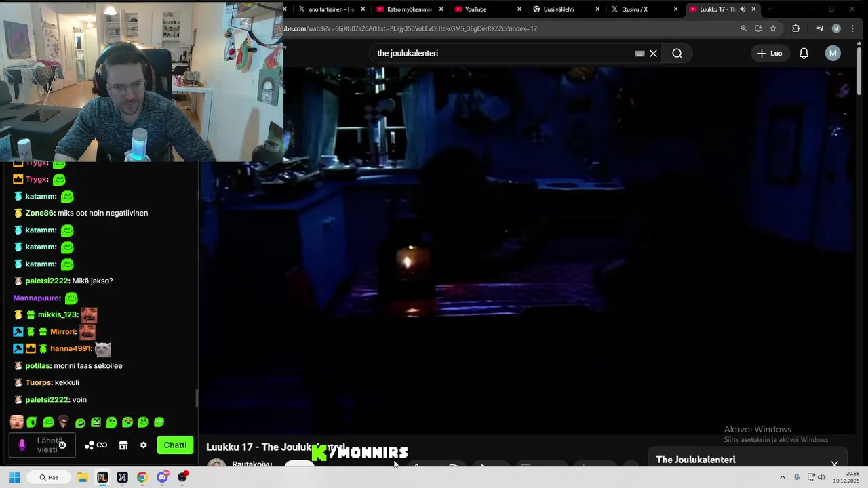The width and height of the screenshot is (868, 488).
Task: Close the 'Etusivu / X' tab
Action: tap(675, 9)
